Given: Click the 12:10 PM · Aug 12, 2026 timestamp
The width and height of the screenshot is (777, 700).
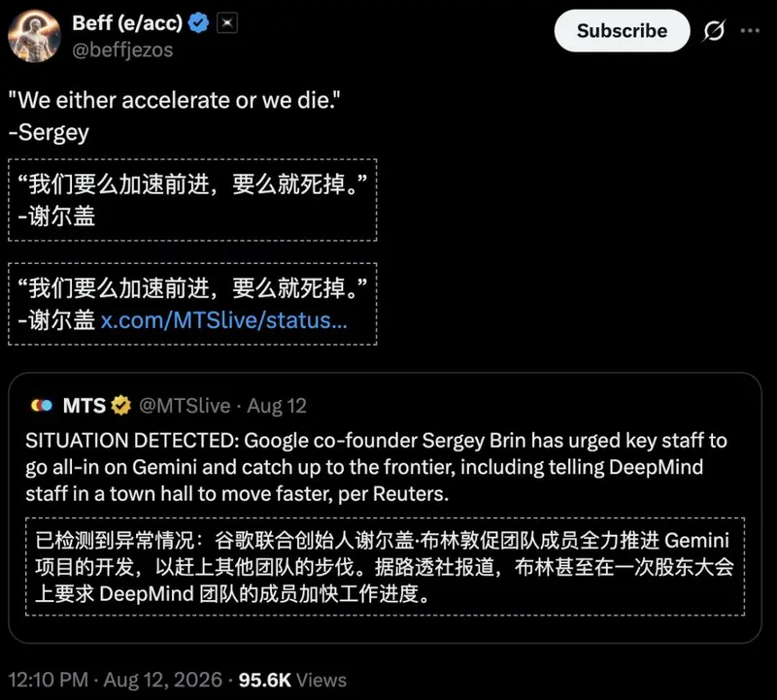Looking at the screenshot, I should (x=115, y=680).
